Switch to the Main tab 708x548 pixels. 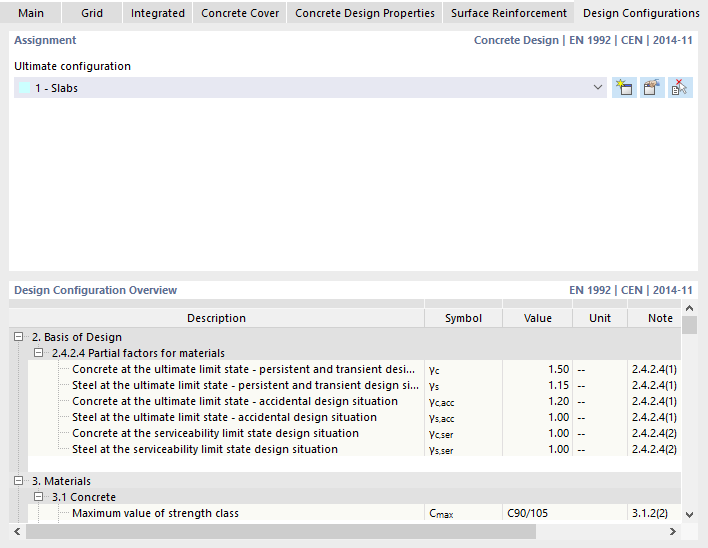click(31, 13)
